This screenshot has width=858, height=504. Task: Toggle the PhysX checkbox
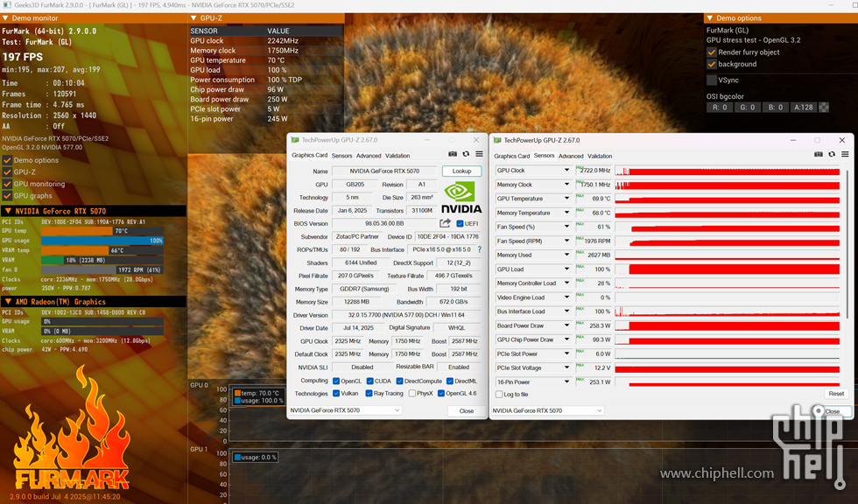(412, 393)
